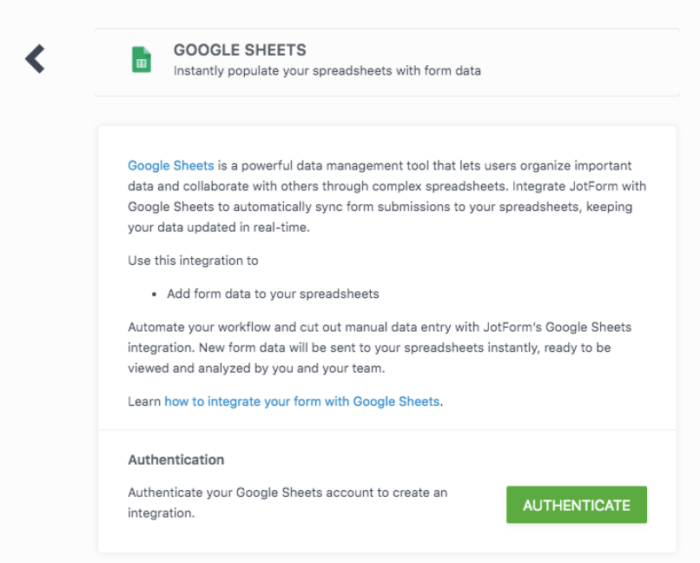
Task: Click the bullet point dot marker
Action: (x=155, y=295)
